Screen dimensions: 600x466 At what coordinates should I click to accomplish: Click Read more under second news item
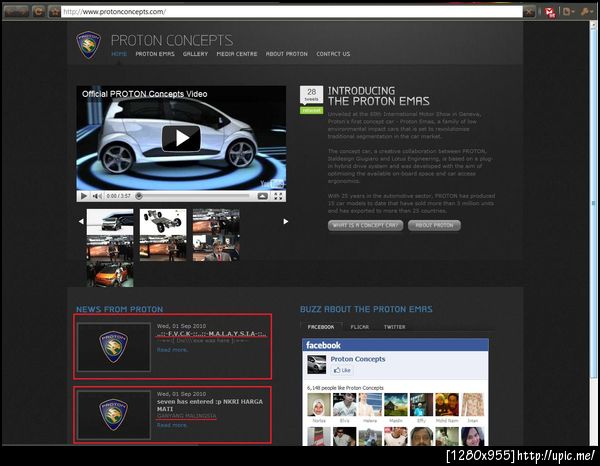(x=172, y=425)
